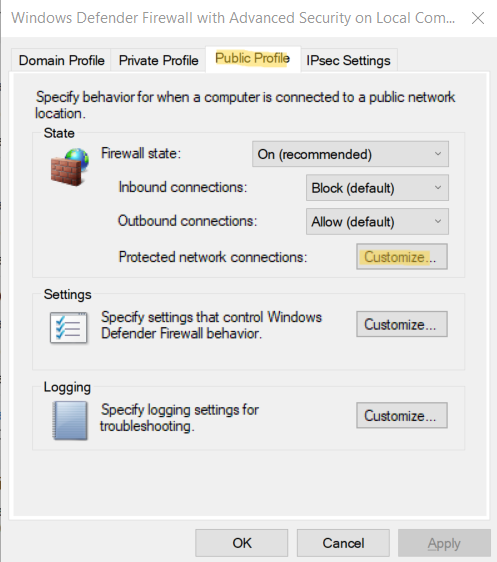497x562 pixels.
Task: Click the Settings checklist icon
Action: point(69,328)
